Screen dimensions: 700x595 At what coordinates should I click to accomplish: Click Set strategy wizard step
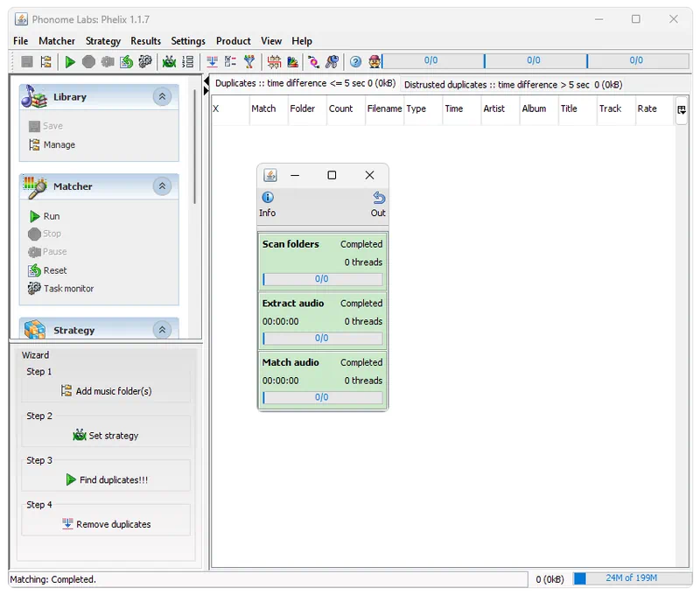pos(106,436)
